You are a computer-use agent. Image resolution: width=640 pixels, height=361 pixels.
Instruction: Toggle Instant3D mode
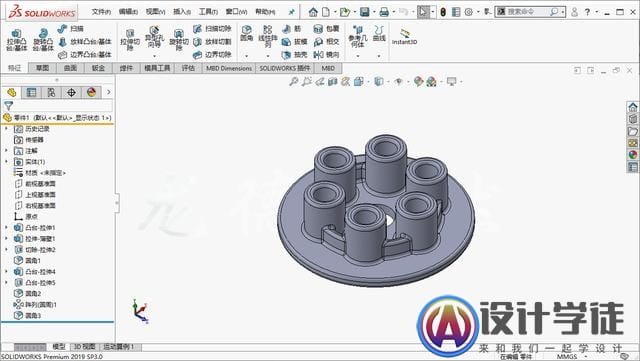tap(404, 36)
